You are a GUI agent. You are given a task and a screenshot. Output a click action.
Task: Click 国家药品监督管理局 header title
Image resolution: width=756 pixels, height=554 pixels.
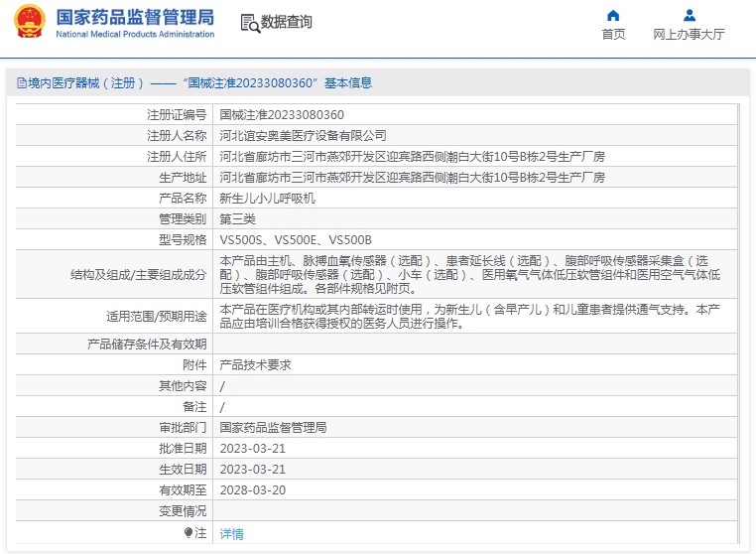135,17
